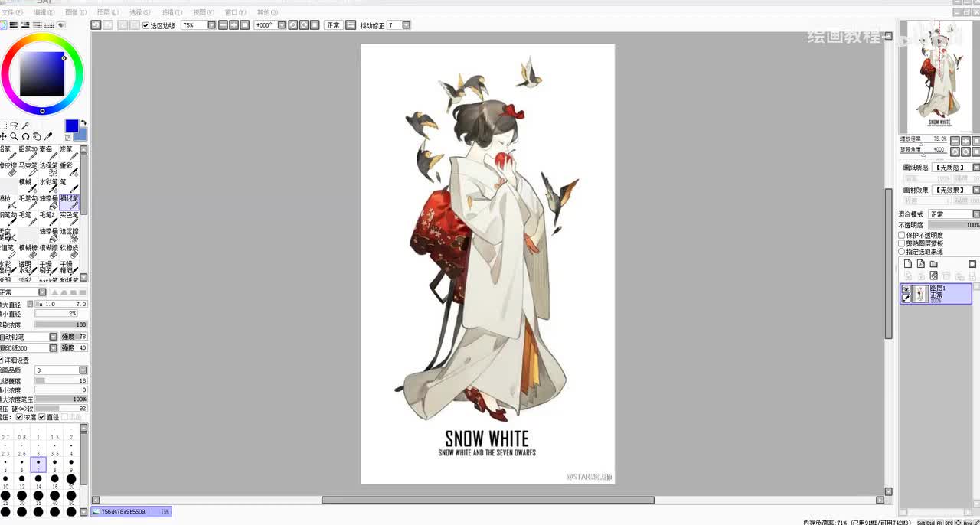Select the open document tab
This screenshot has width=980, height=525.
coord(131,511)
